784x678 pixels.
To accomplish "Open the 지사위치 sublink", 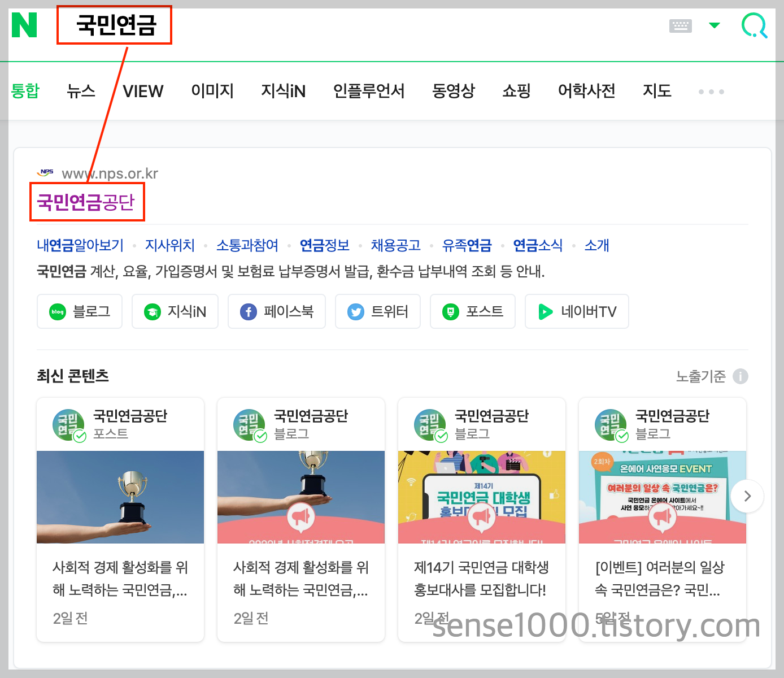I will click(170, 245).
